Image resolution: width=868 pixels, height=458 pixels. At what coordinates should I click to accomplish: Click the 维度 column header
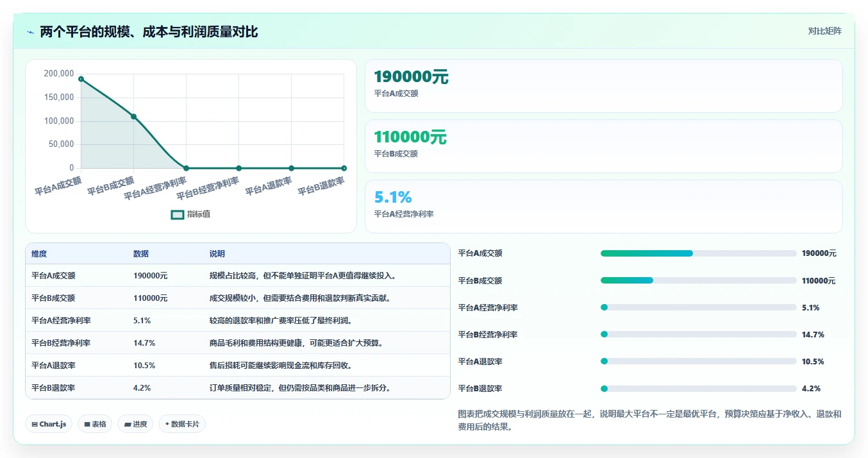(39, 254)
